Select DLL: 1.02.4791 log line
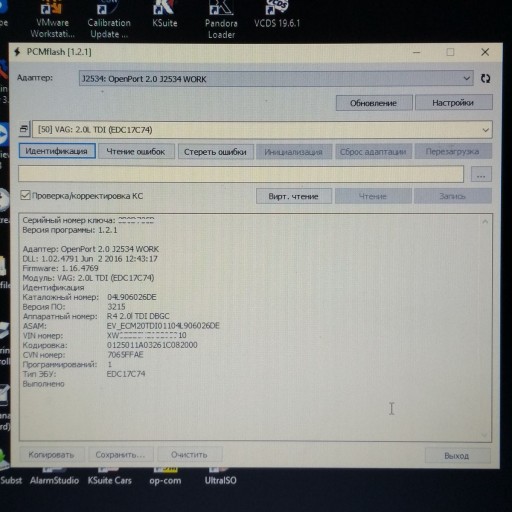The height and width of the screenshot is (512, 512). pyautogui.click(x=90, y=259)
